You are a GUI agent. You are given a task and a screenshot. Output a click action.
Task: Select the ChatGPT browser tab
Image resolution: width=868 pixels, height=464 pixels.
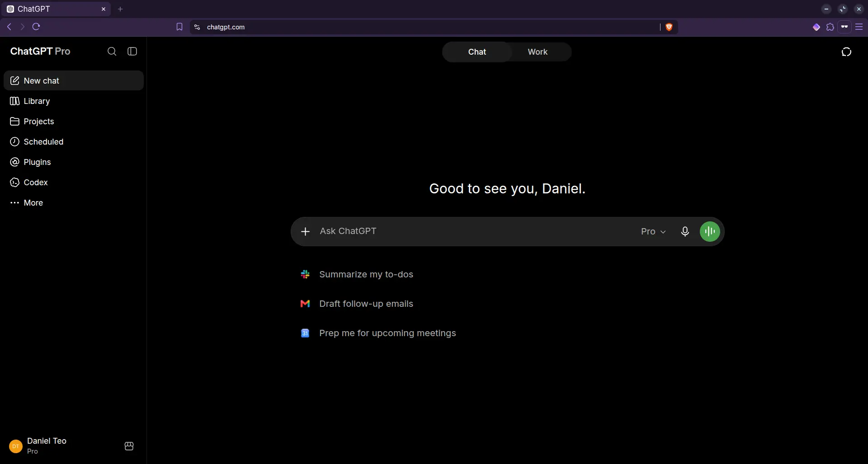57,9
